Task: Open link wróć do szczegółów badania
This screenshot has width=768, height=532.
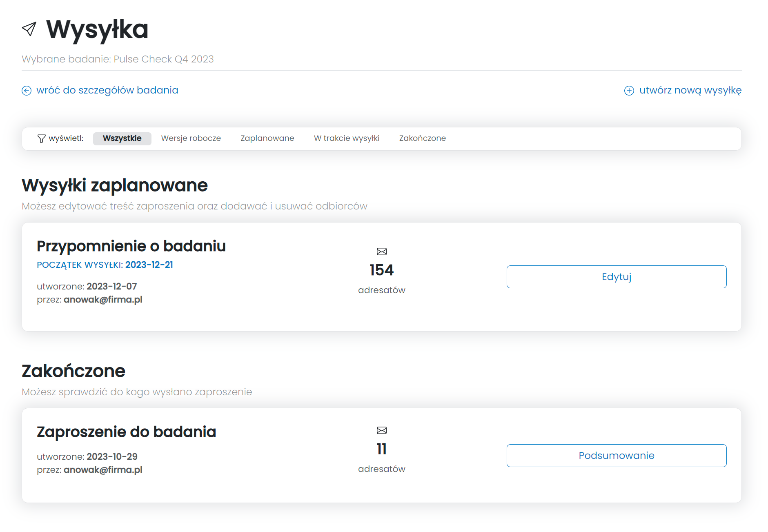Action: 107,90
